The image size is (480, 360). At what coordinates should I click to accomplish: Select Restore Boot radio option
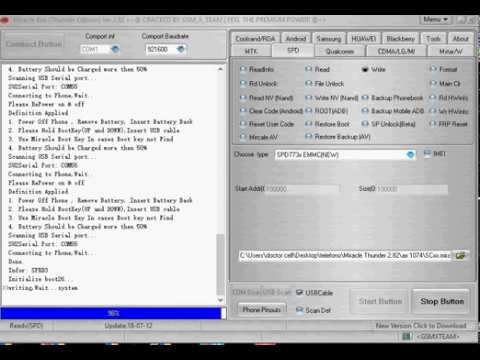tap(328, 124)
